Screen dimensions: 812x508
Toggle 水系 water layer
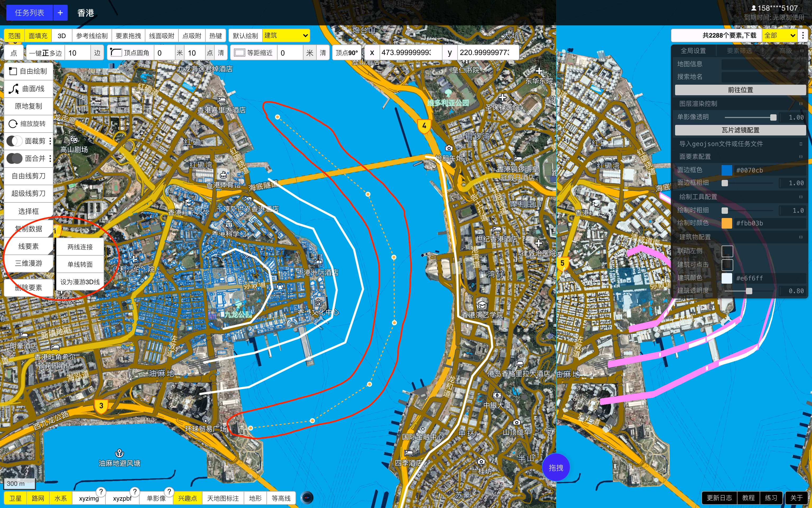[60, 498]
